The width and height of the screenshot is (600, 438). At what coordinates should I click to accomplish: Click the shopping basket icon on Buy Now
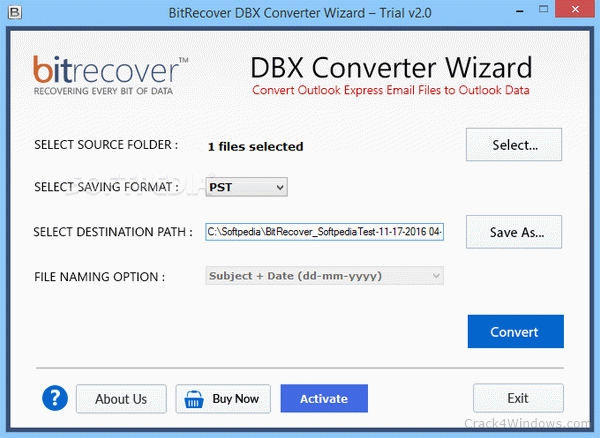point(194,399)
